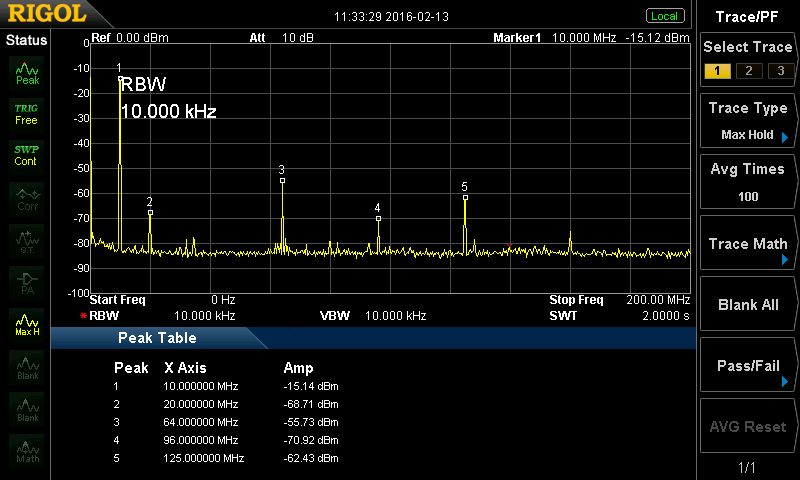Click the TRIG Free status icon
Screen dimensions: 800x480
click(27, 113)
